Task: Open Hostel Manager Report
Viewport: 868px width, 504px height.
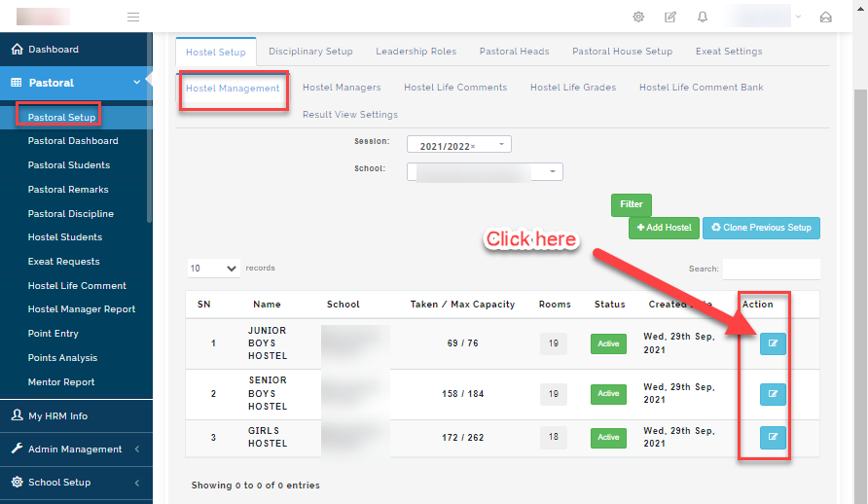Action: [82, 308]
